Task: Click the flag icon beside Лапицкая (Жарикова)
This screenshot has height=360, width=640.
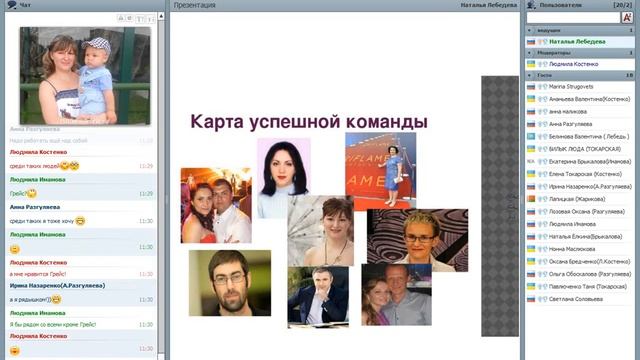Action: [x=531, y=199]
